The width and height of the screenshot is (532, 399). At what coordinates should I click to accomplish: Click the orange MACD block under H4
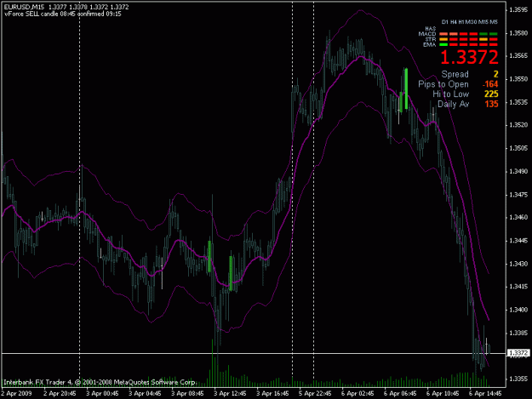(454, 34)
